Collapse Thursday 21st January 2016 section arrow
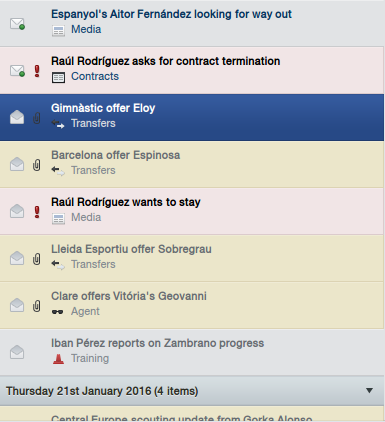The height and width of the screenshot is (422, 385). click(x=369, y=390)
